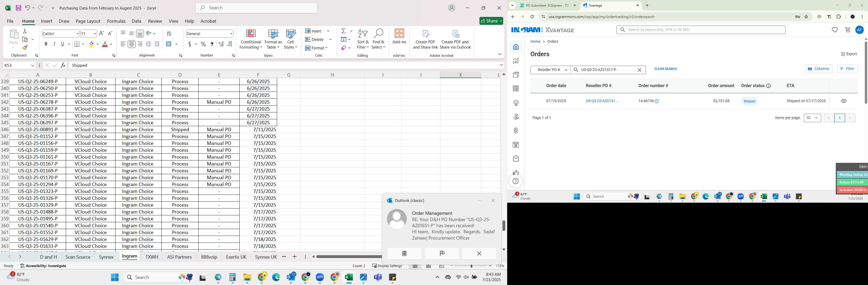The height and width of the screenshot is (285, 868).
Task: Open Fill Color dropdown arrow
Action: [x=98, y=44]
